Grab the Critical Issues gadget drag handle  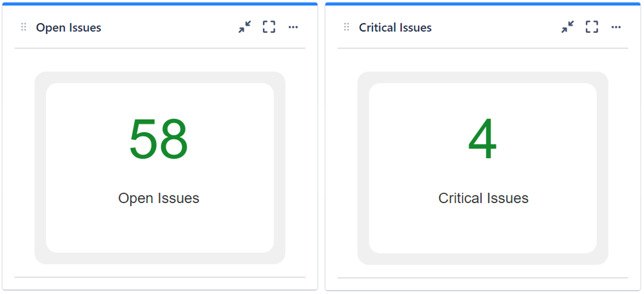[346, 28]
